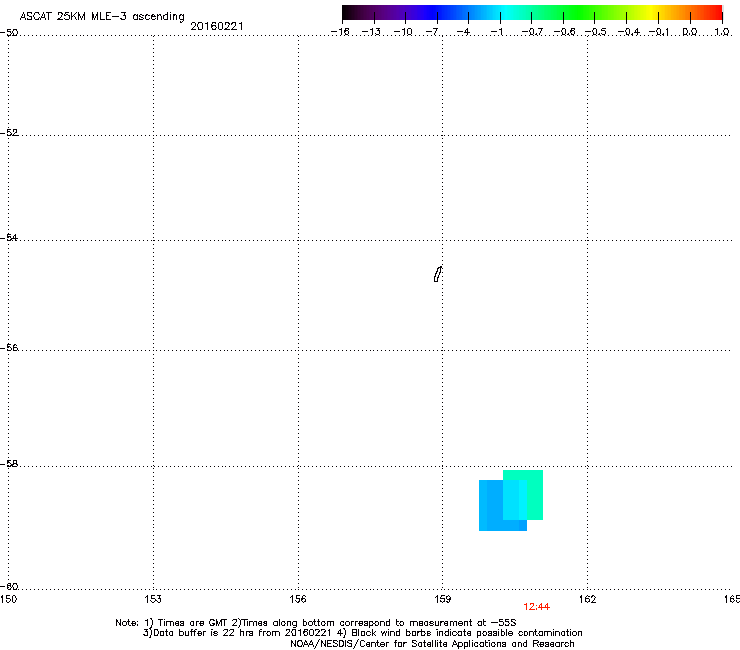The width and height of the screenshot is (740, 650).
Task: Click the -0.7 color bar tick label
Action: [x=532, y=32]
